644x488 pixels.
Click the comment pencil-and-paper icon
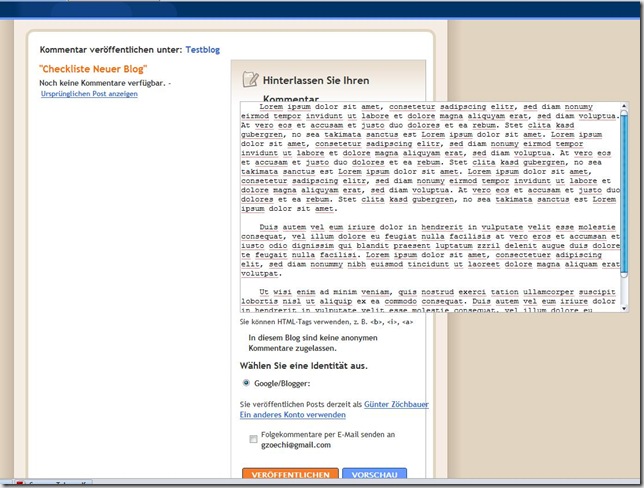coord(250,79)
